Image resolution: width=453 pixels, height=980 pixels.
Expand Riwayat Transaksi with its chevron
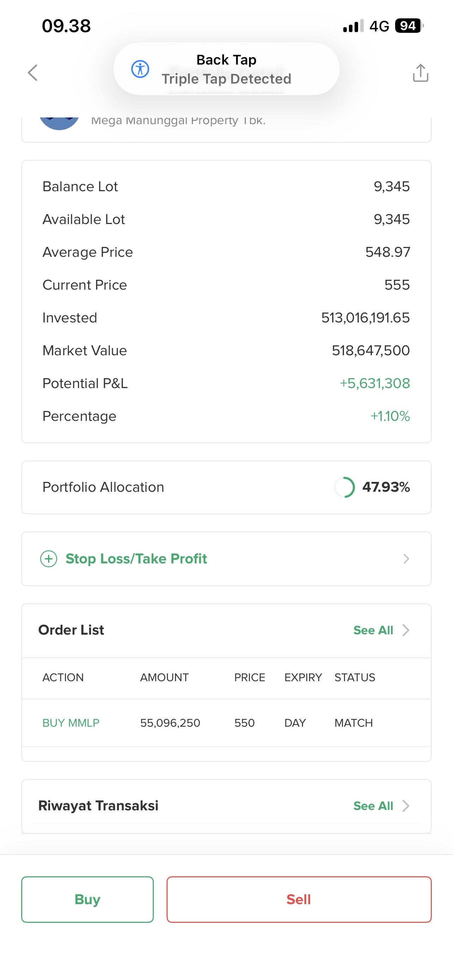(x=406, y=806)
